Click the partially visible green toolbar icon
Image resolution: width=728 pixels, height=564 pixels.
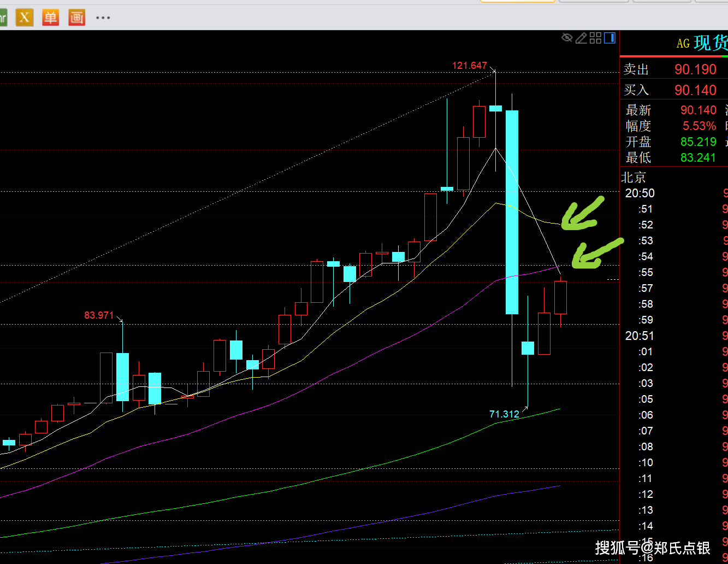[x=3, y=17]
